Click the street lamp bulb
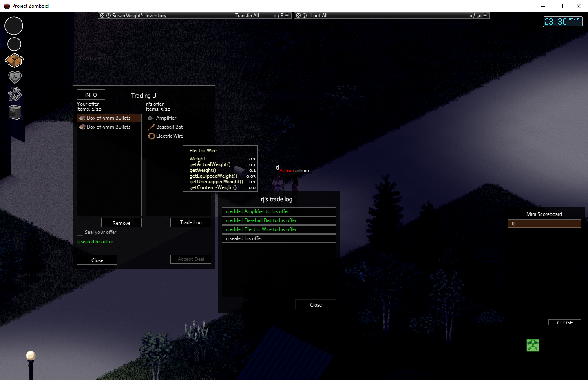This screenshot has height=380, width=588. click(31, 356)
